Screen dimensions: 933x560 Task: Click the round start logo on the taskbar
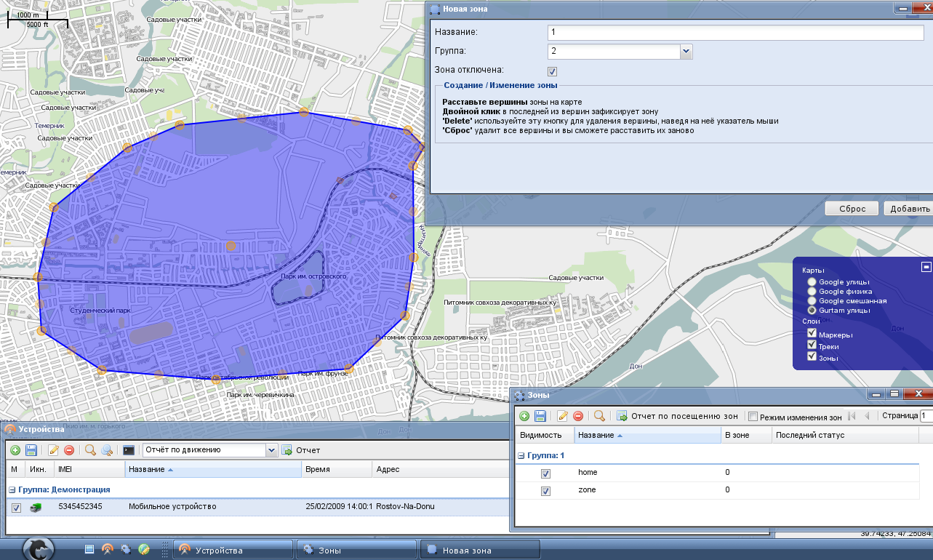click(39, 549)
